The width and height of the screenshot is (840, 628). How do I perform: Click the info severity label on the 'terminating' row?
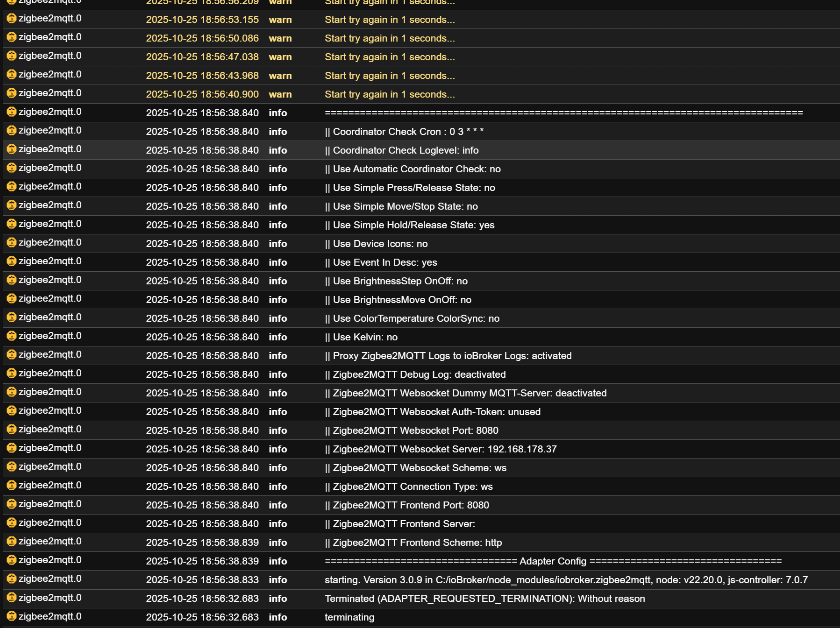point(278,617)
